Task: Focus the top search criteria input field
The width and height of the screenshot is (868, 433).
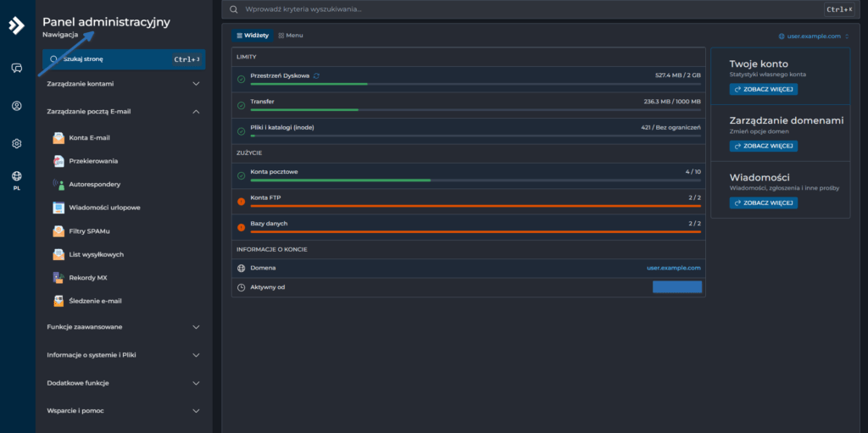Action: pyautogui.click(x=526, y=9)
